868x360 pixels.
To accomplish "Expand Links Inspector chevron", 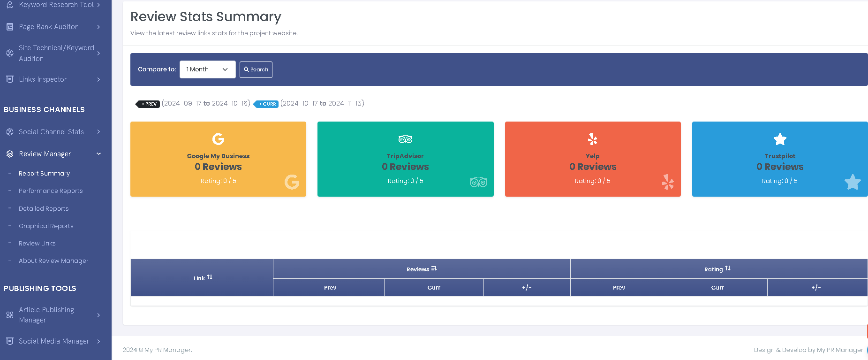I will coord(98,79).
